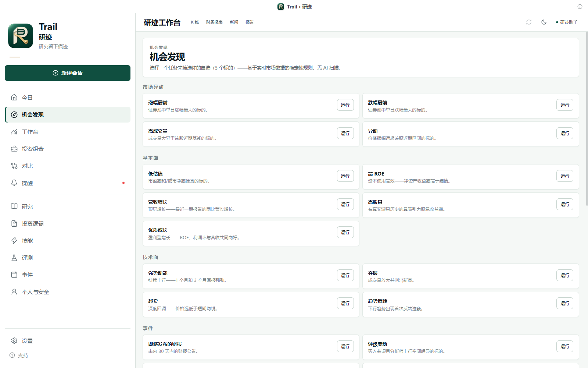Run the 超卖 scan
588x368 pixels.
tap(345, 303)
